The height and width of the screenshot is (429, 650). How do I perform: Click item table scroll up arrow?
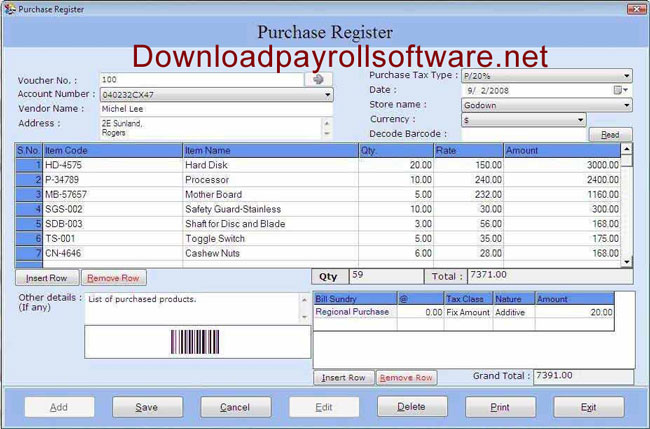click(x=626, y=149)
